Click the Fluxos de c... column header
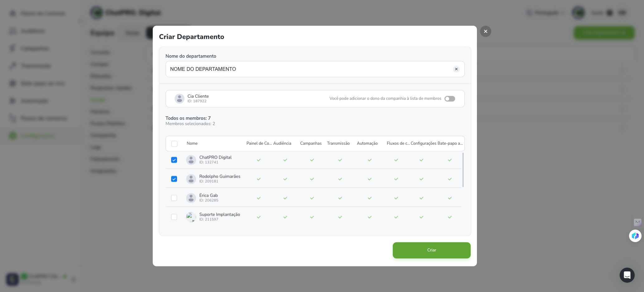644x292 pixels. [x=398, y=144]
